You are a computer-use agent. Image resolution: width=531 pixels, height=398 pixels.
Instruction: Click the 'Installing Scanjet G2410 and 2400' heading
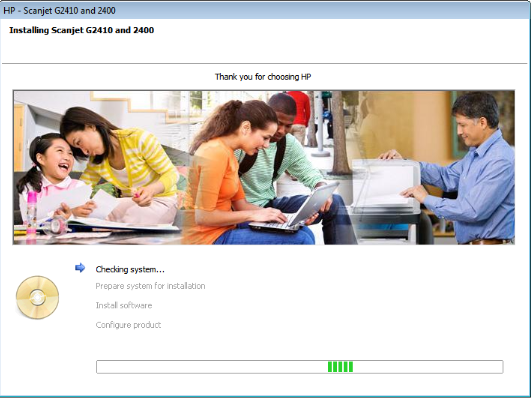(x=82, y=30)
